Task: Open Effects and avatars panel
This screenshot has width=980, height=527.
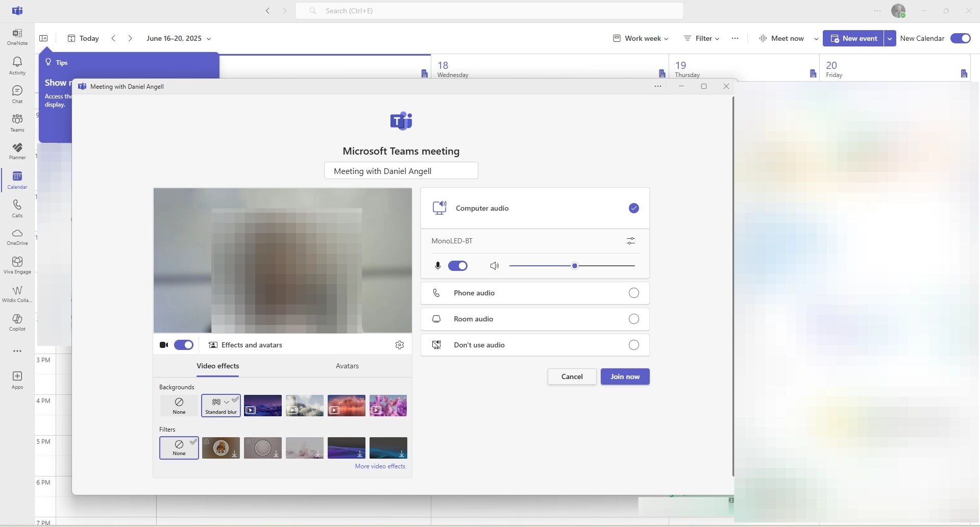Action: [x=246, y=345]
